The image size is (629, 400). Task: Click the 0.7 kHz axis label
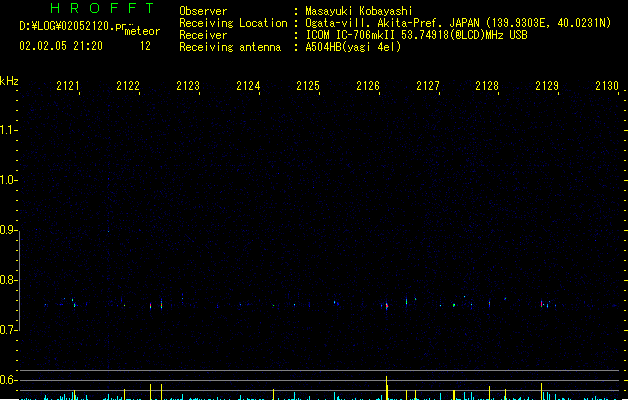pyautogui.click(x=7, y=330)
